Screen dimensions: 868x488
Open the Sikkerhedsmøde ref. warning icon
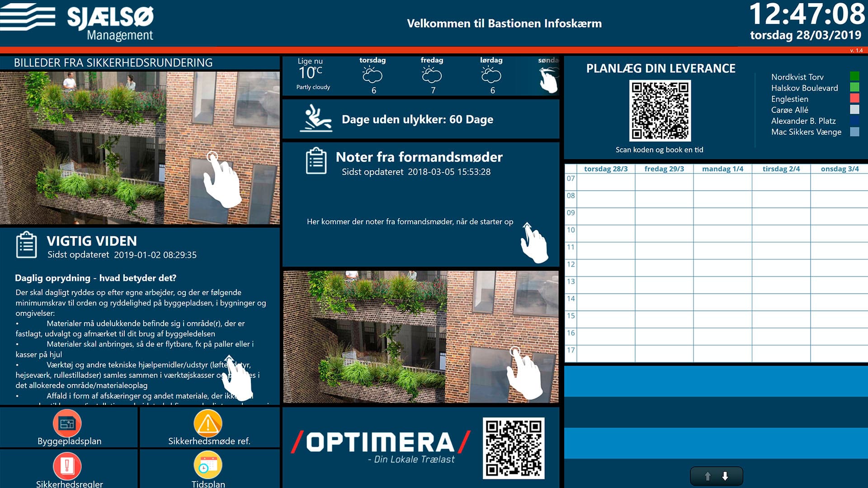pyautogui.click(x=208, y=423)
